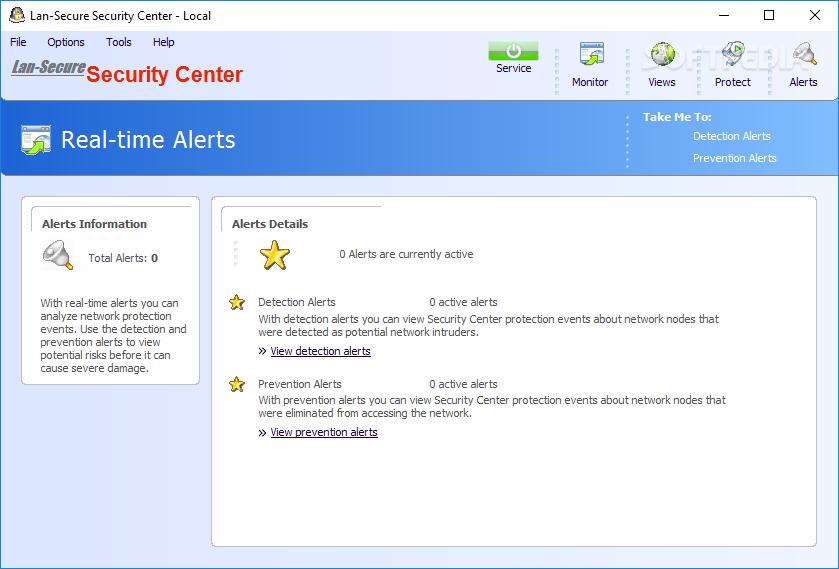Click the green Service power button

[513, 51]
